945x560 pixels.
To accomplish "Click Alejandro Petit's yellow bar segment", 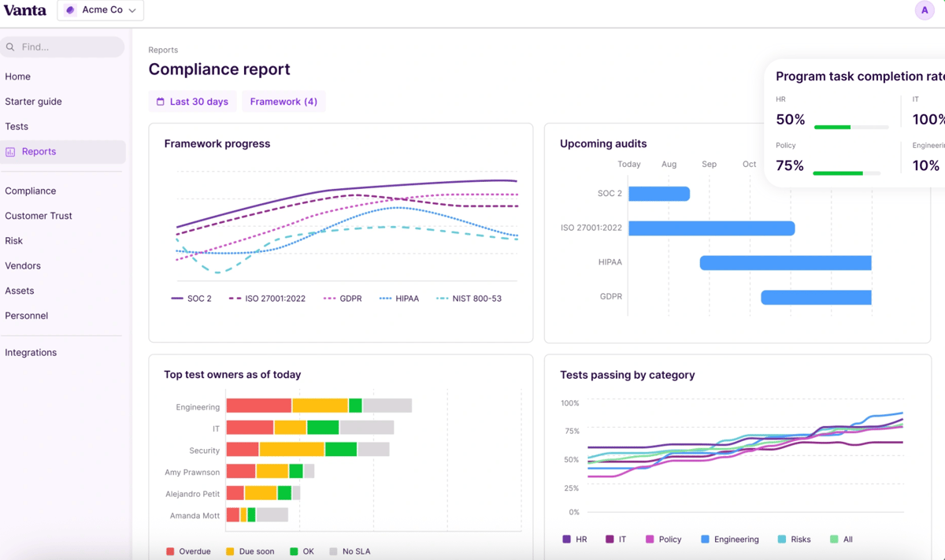I will click(x=261, y=494).
